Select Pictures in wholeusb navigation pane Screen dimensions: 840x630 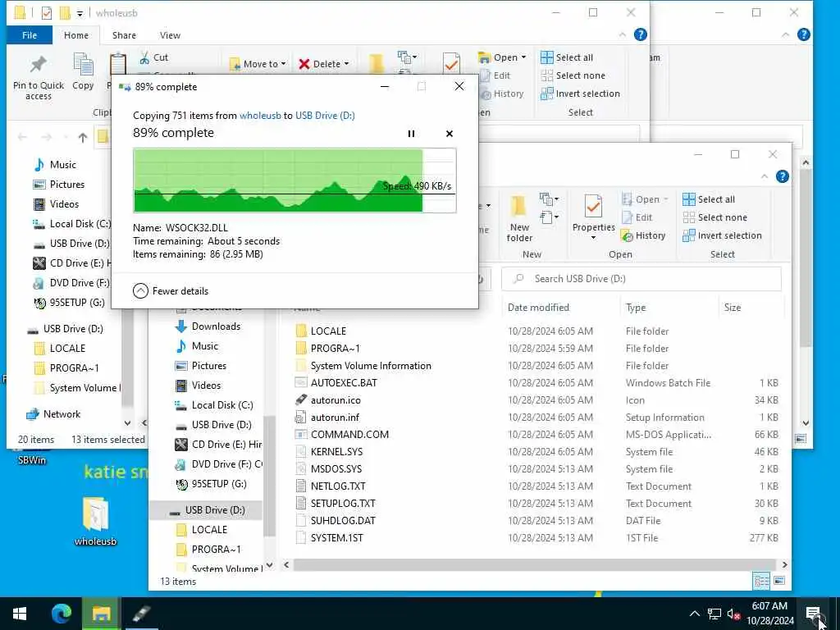(x=59, y=185)
